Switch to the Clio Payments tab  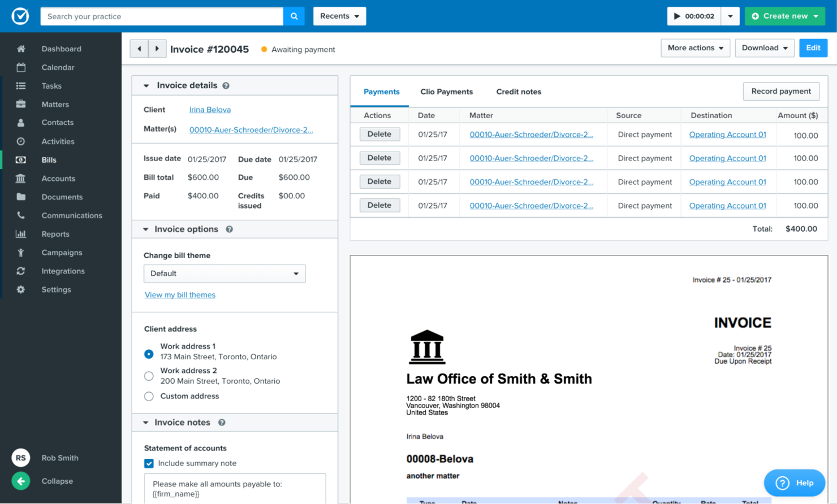coord(447,91)
